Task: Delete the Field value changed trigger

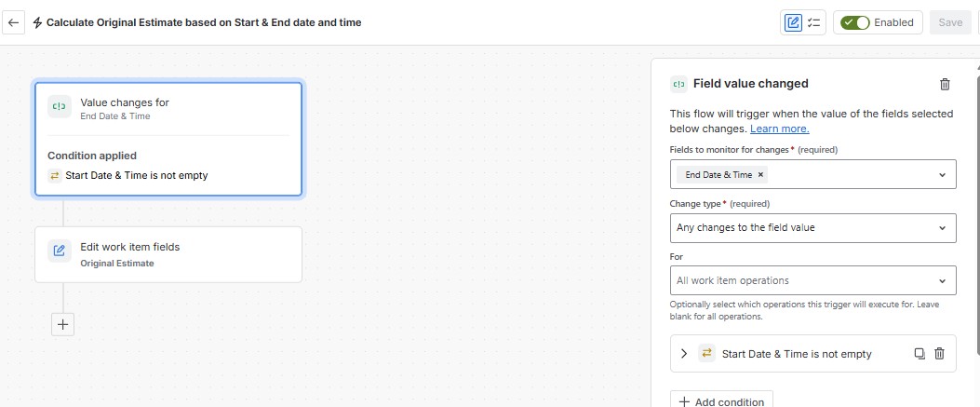Action: click(945, 85)
